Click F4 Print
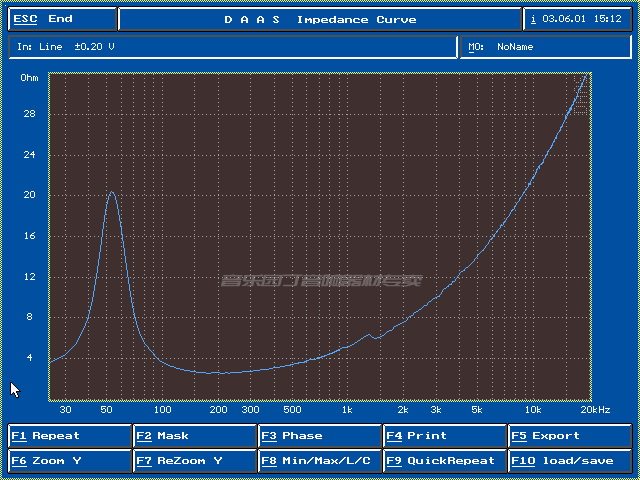 (x=445, y=436)
